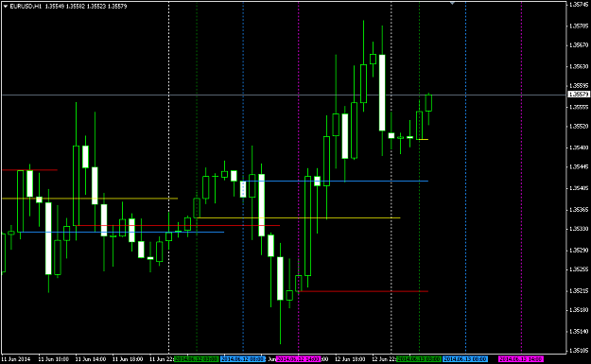Click the current price label 1.35579
Viewport: 591px width, 364px height.
[579, 94]
